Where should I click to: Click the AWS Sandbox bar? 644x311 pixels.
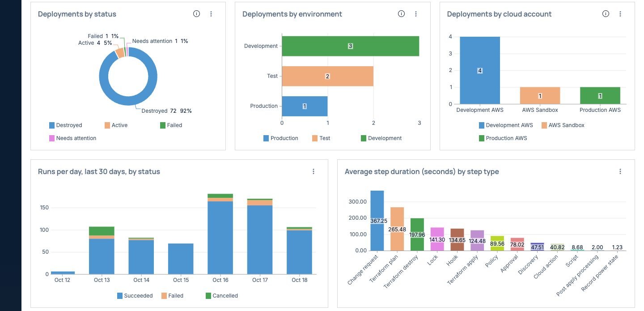[540, 96]
